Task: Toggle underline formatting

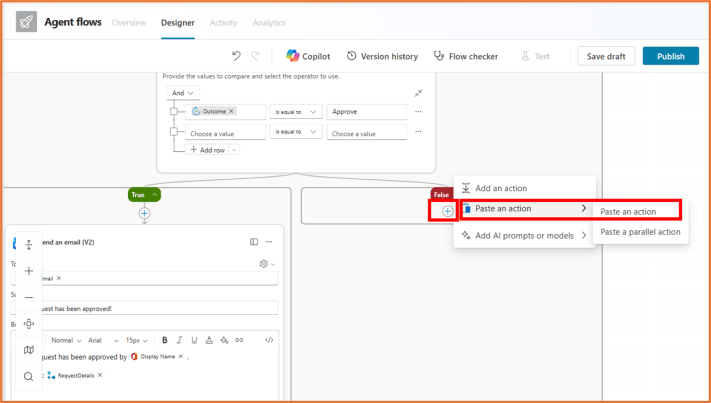Action: pos(194,340)
